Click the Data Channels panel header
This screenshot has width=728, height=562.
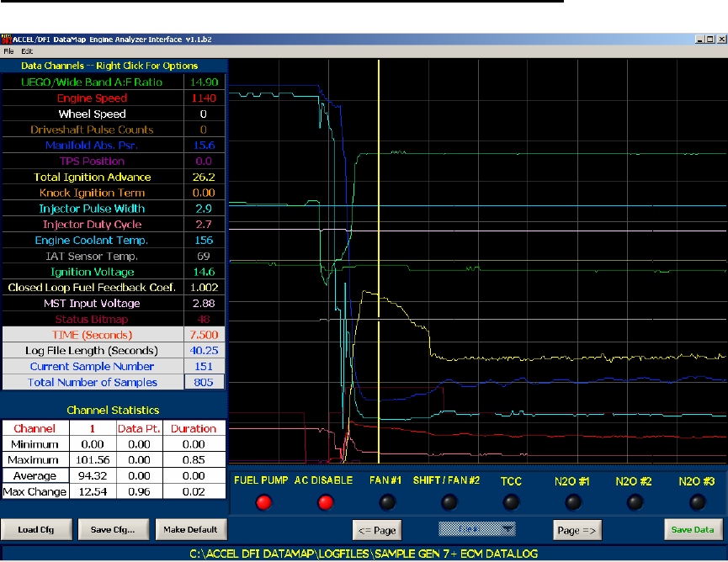click(109, 66)
